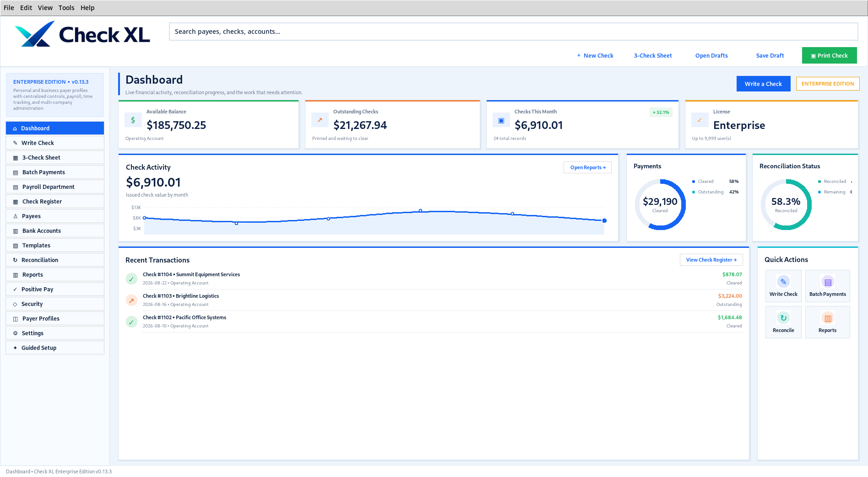The height and width of the screenshot is (477, 868).
Task: Select Payer Profiles in the sidebar
Action: coord(55,319)
